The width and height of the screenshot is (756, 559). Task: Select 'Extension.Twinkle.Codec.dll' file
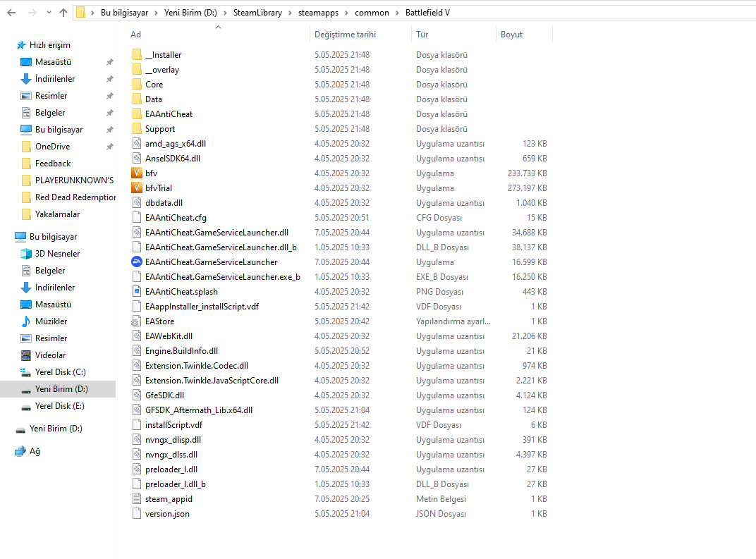pyautogui.click(x=197, y=366)
